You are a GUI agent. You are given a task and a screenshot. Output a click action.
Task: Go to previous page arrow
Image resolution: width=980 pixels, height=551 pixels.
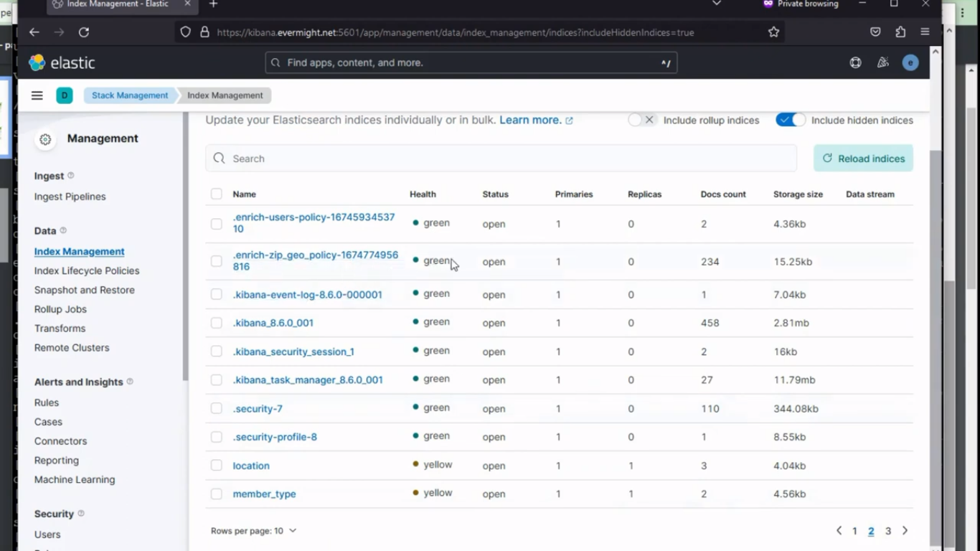coord(839,531)
